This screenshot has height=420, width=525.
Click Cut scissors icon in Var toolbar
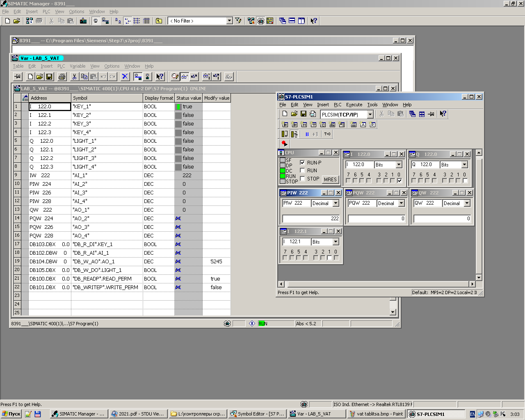tap(74, 77)
